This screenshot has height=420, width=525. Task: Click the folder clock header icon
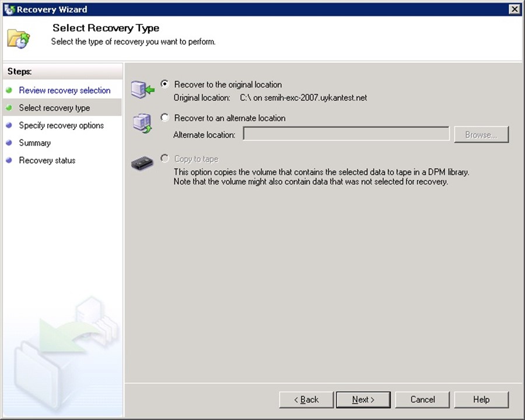coord(18,38)
